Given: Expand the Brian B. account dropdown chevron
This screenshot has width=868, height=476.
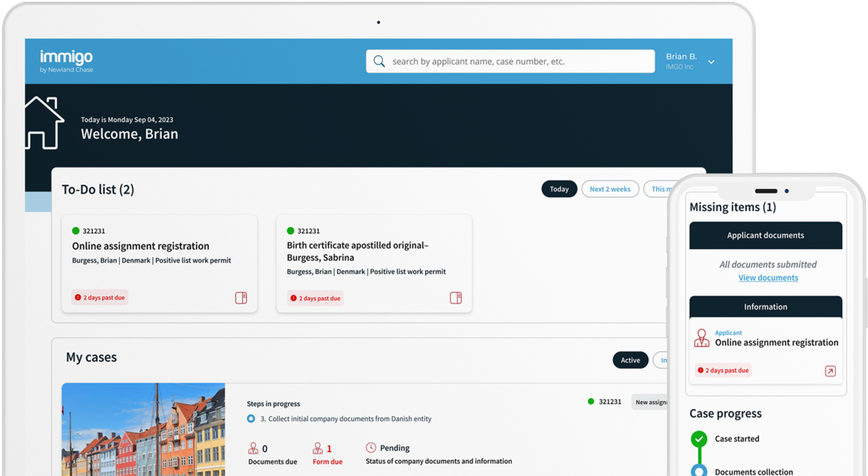Looking at the screenshot, I should [x=711, y=62].
